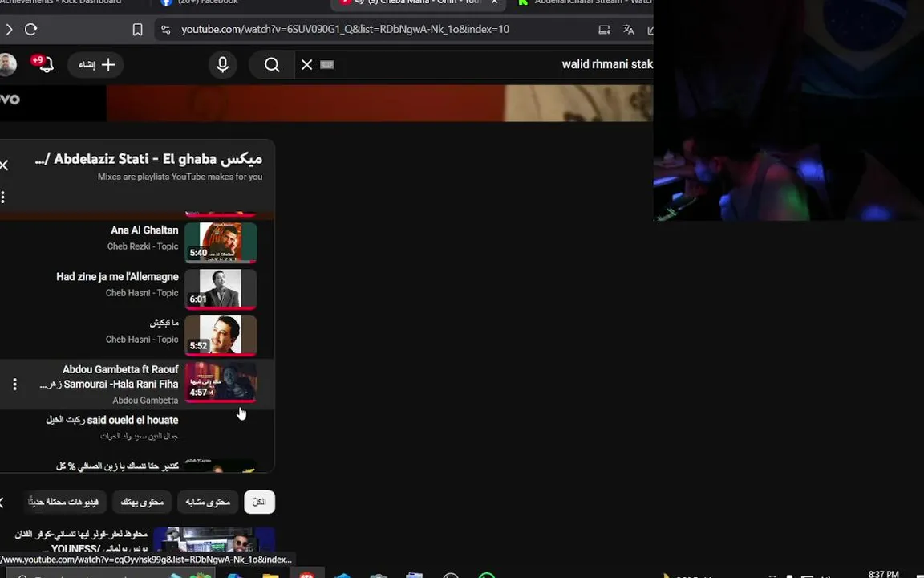Reload the current YouTube page
924x578 pixels.
(x=30, y=30)
